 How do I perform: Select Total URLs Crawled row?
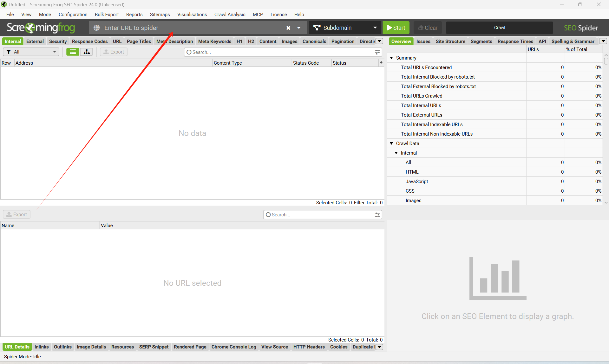point(495,96)
